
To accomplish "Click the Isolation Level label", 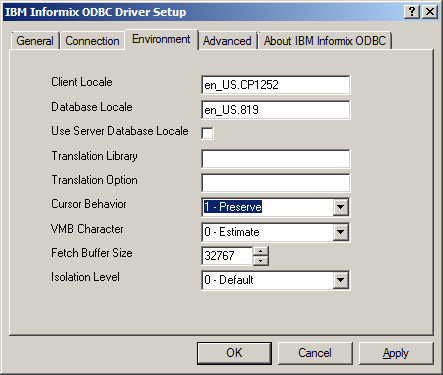I will point(85,277).
